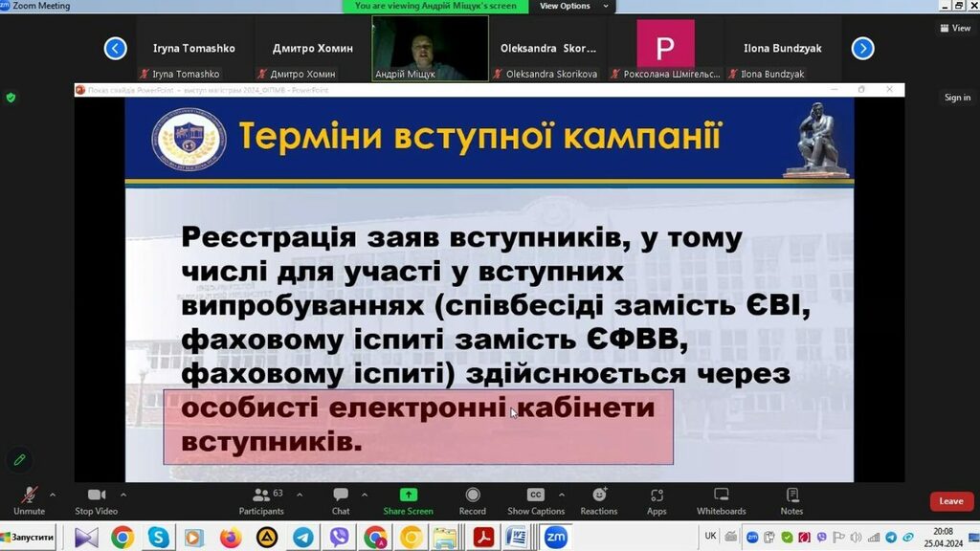The height and width of the screenshot is (551, 980).
Task: Open the Participants panel
Action: [x=261, y=499]
